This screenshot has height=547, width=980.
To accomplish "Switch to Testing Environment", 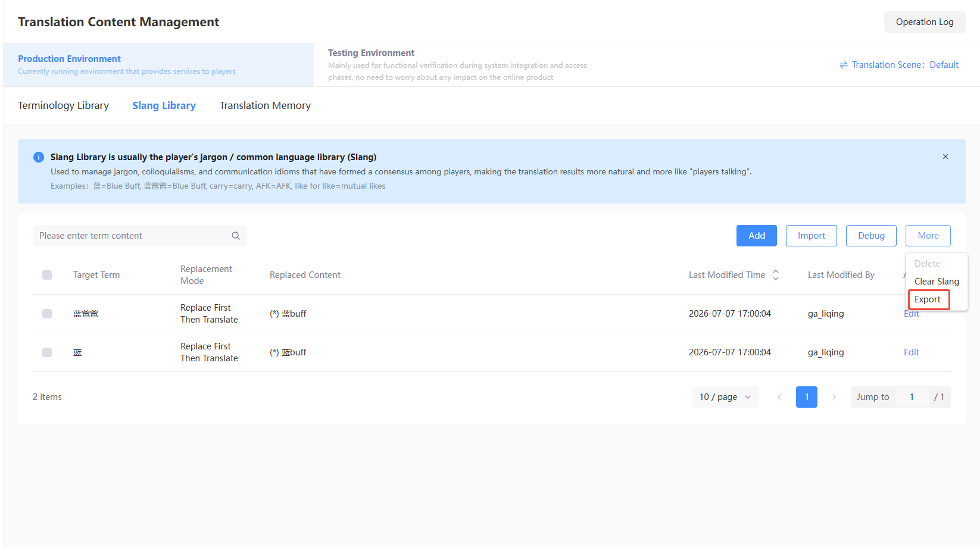I will coord(457,65).
